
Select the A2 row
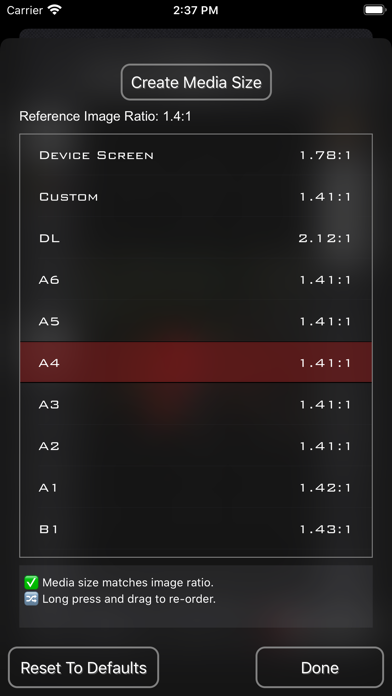click(x=196, y=446)
